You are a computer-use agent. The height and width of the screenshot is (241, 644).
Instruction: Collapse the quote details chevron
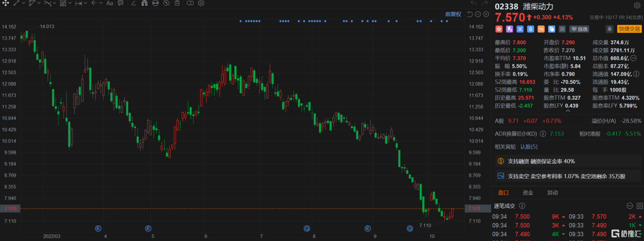[x=568, y=111]
